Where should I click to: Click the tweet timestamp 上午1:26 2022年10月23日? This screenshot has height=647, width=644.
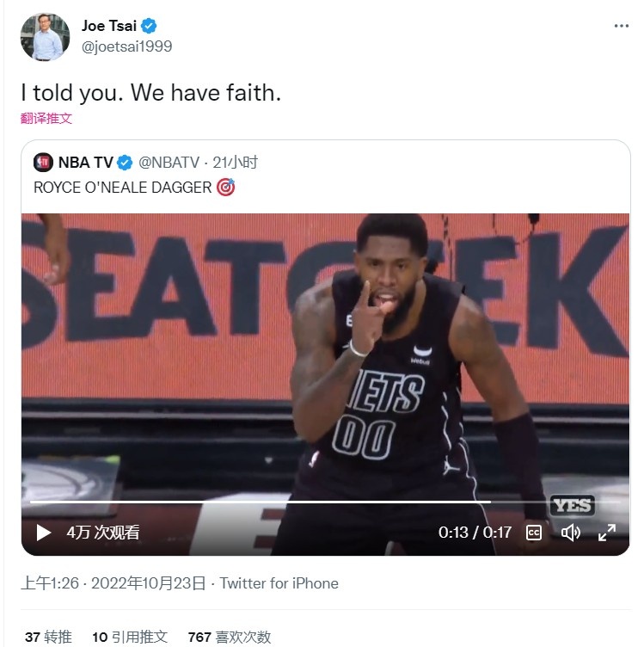(x=113, y=583)
